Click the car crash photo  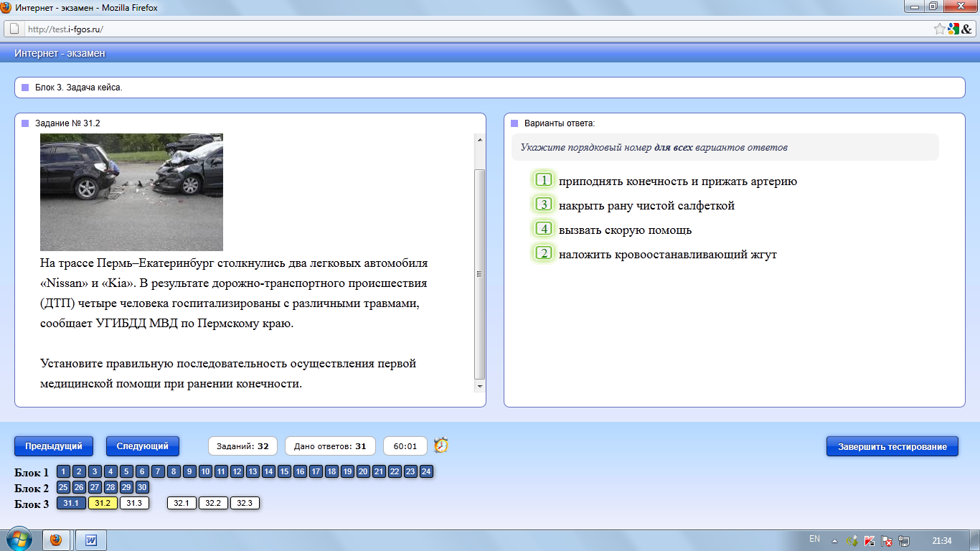point(131,192)
